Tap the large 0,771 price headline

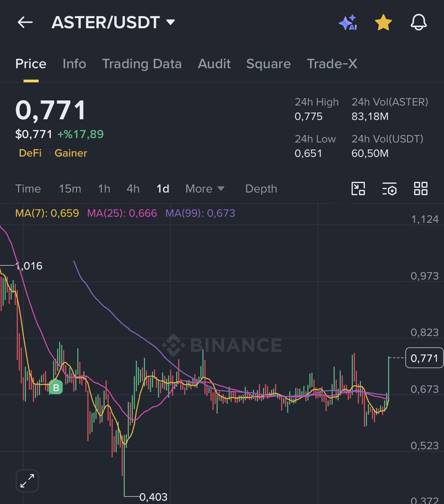tap(51, 110)
